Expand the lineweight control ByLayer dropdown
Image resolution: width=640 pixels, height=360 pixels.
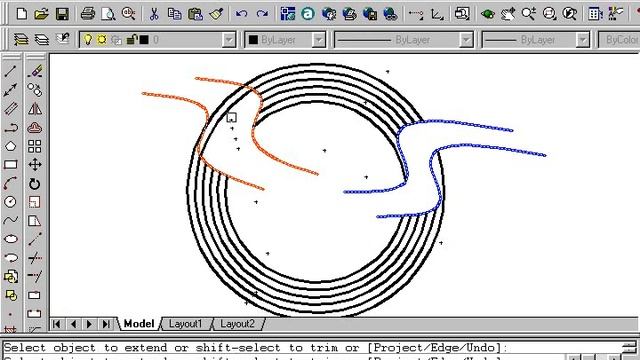(583, 40)
